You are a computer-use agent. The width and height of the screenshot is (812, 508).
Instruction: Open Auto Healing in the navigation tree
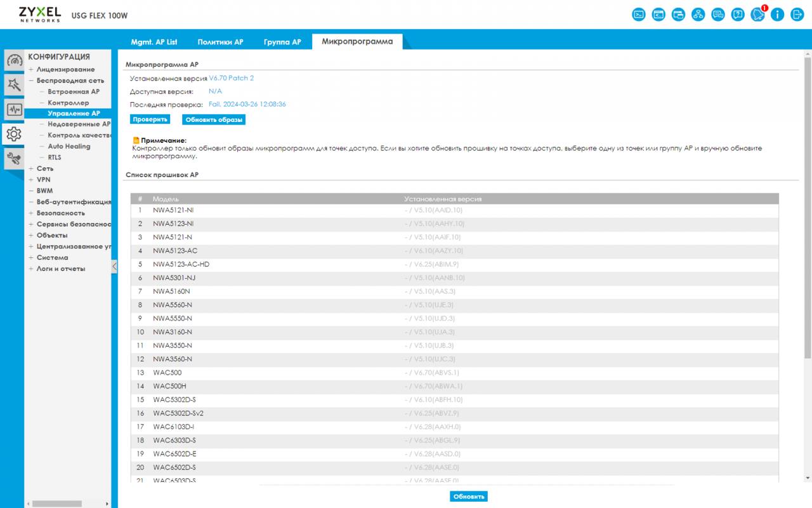[69, 147]
